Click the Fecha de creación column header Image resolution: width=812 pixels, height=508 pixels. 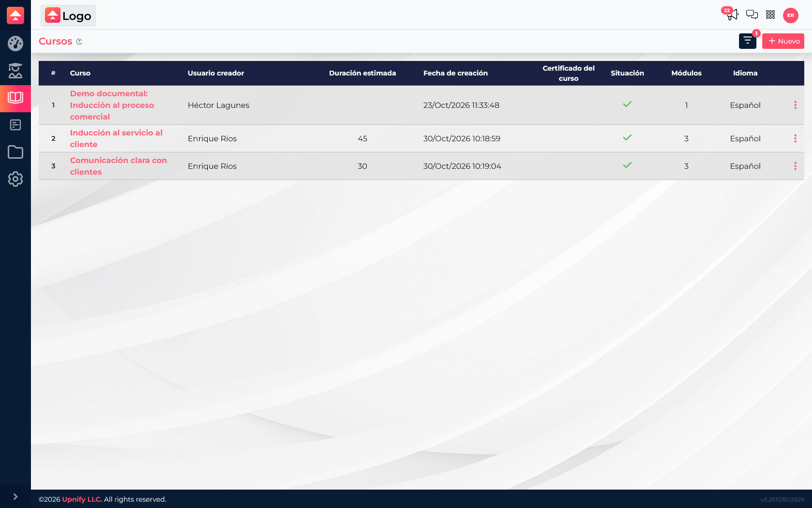455,73
